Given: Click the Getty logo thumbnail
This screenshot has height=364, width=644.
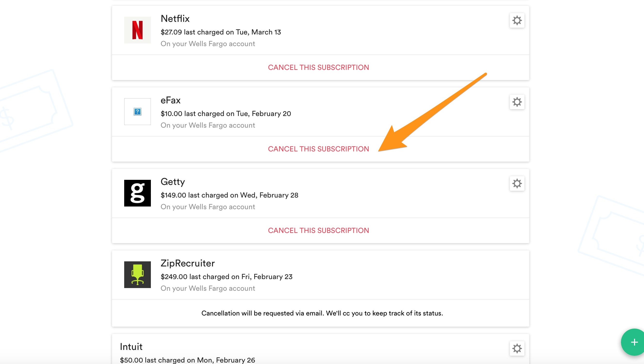Looking at the screenshot, I should (138, 193).
